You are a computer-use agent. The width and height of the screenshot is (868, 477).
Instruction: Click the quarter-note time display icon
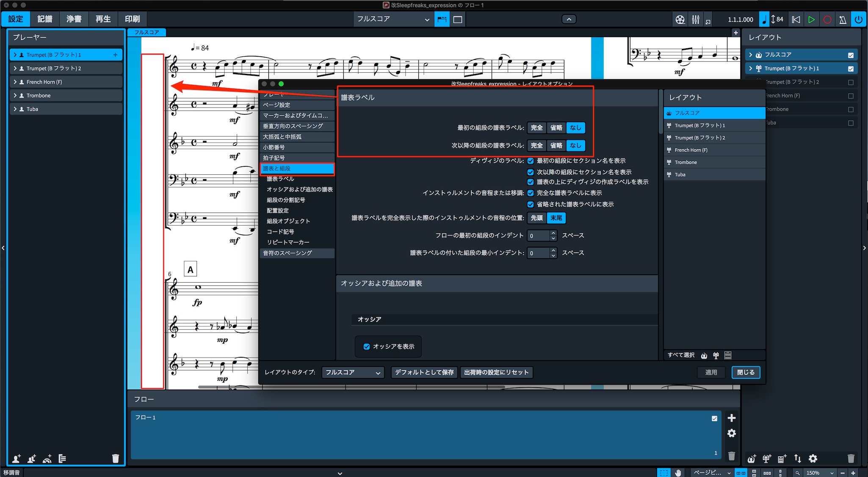tap(764, 19)
